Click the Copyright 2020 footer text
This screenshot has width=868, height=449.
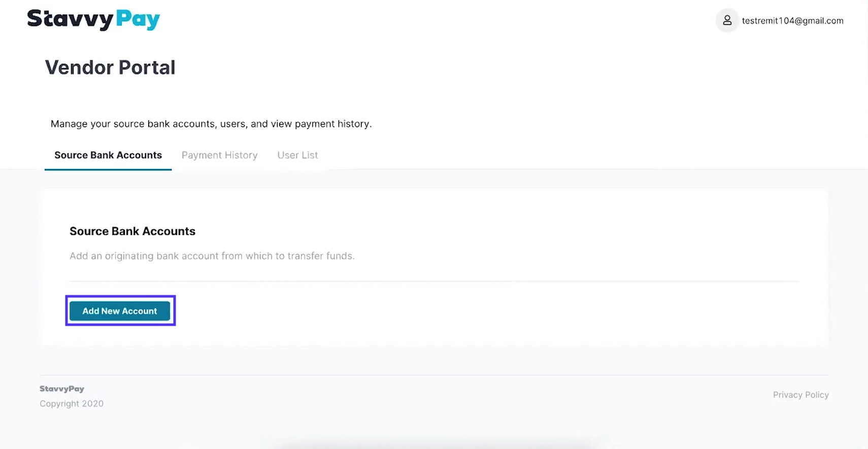(72, 404)
